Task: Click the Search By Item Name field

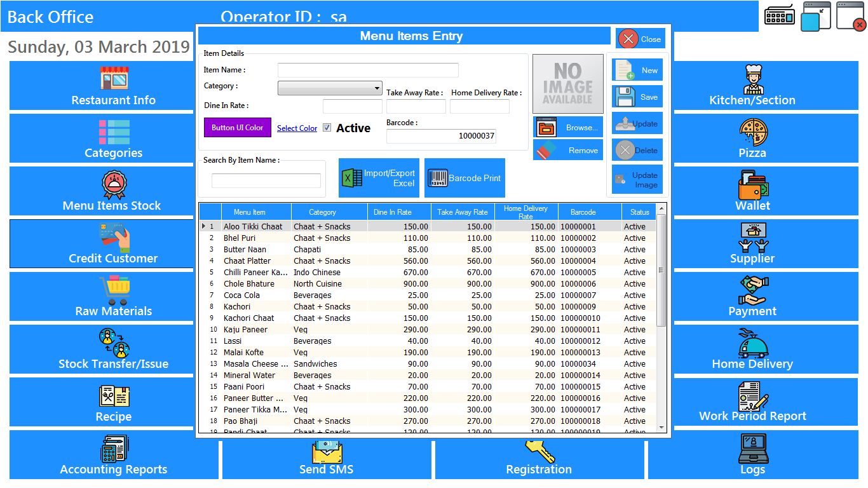Action: (266, 180)
